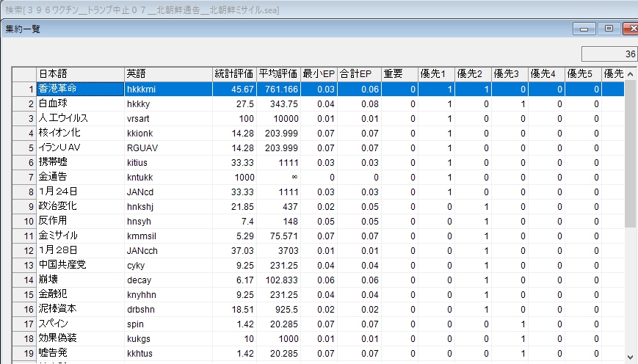Screen dimensions: 638x364
Task: Select the 中国共産党 cell
Action: click(80, 265)
